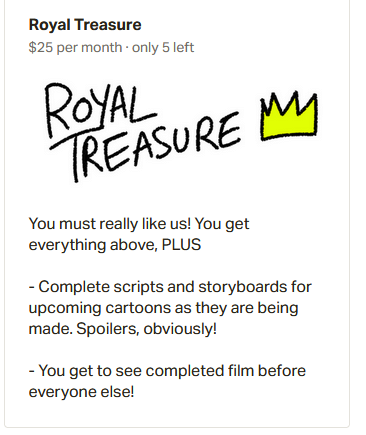This screenshot has height=435, width=366.
Task: Open the handwritten Royal Treasure banner image
Action: tap(181, 132)
